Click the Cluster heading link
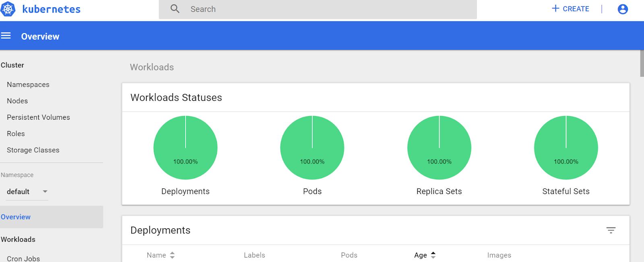The height and width of the screenshot is (262, 644). click(x=12, y=65)
